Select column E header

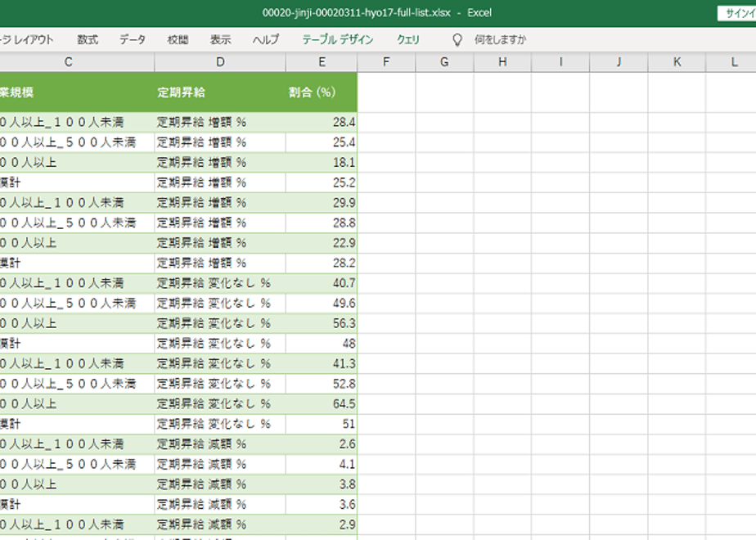coord(322,62)
